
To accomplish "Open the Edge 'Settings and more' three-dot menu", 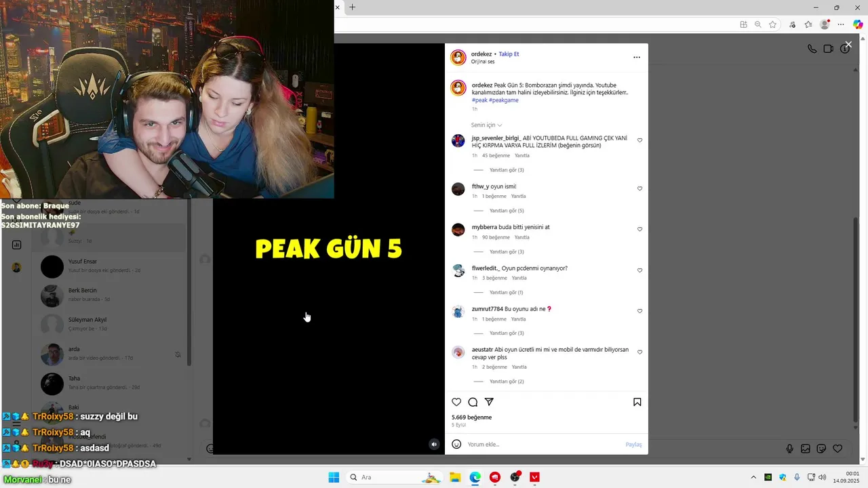I will point(841,24).
